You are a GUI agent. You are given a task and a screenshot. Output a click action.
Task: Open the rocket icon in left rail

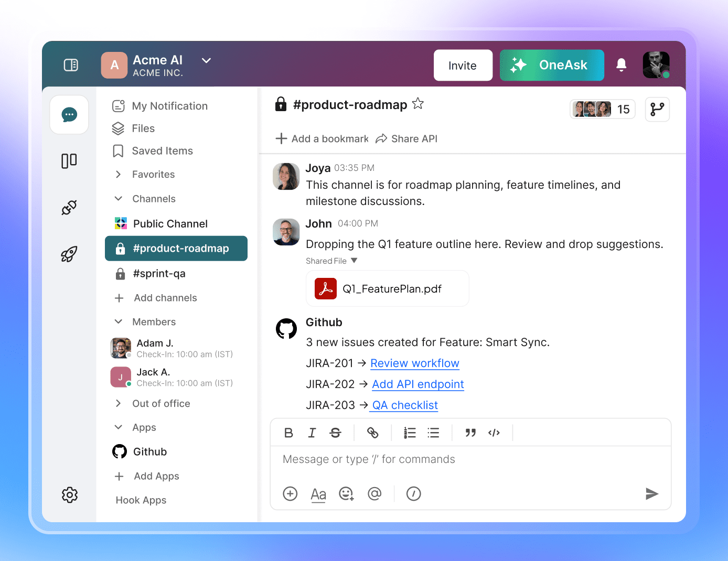69,254
